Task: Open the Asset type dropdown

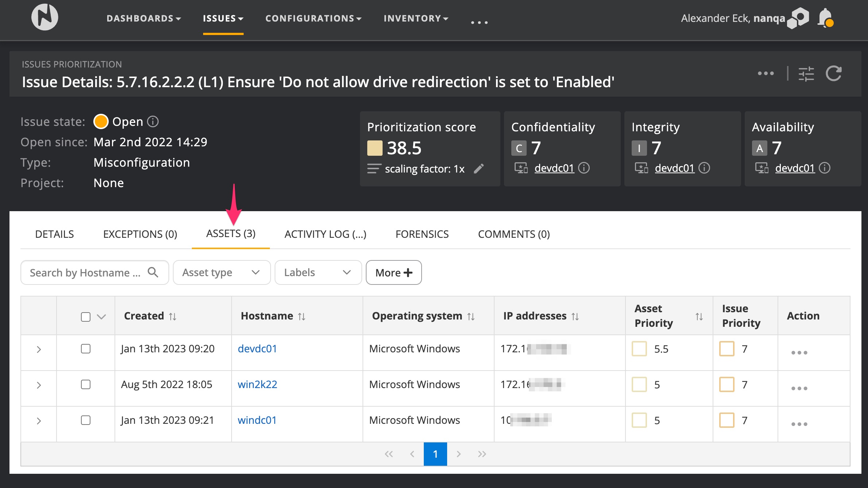Action: click(x=221, y=272)
